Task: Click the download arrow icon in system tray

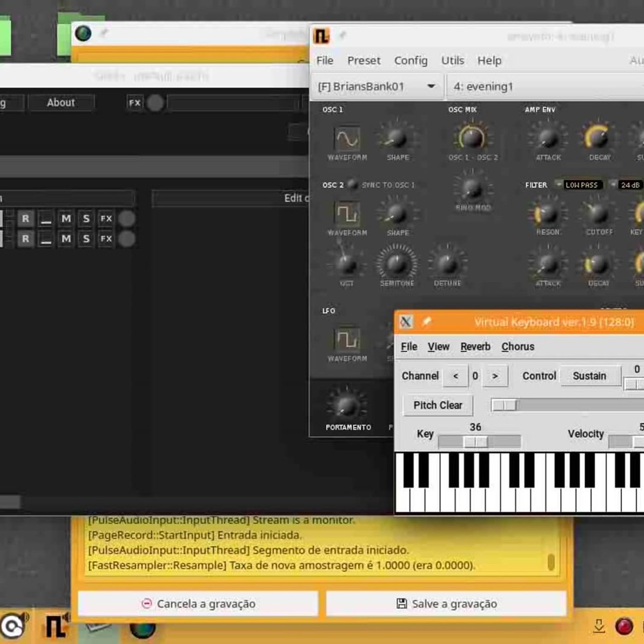Action: point(599,626)
